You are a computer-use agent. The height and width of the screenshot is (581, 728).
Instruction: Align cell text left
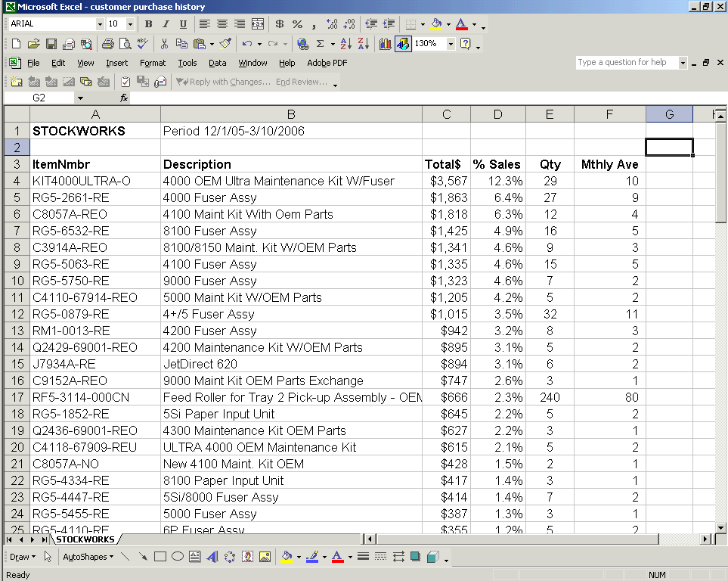coord(205,24)
